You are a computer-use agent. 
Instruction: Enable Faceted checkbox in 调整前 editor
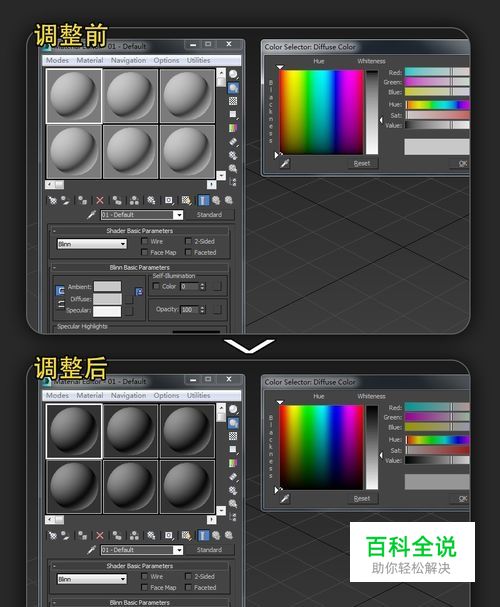pos(188,252)
